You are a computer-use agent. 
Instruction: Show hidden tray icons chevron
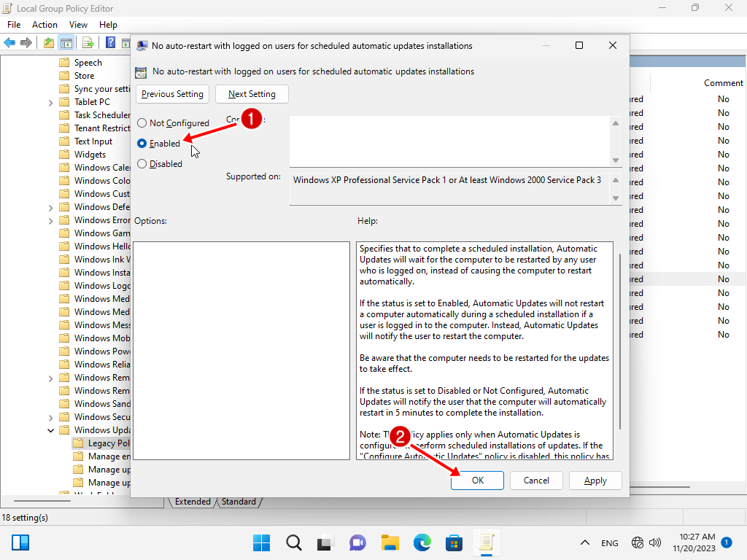[x=585, y=542]
